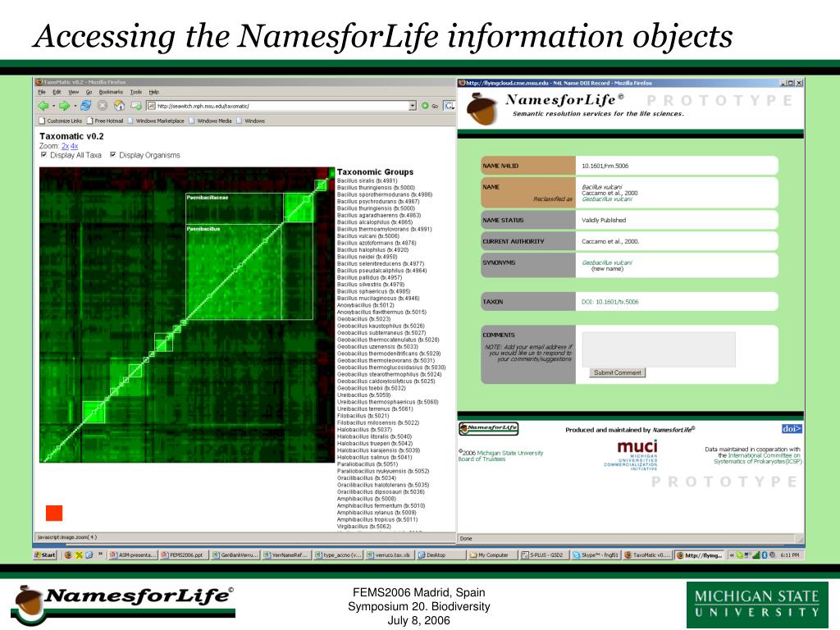Click the NamesforLife acorn logo

[x=481, y=108]
